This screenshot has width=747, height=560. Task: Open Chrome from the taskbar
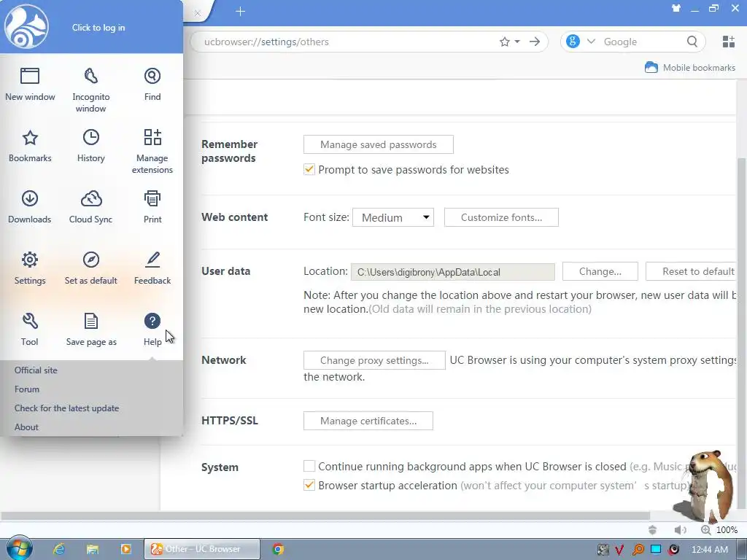278,549
